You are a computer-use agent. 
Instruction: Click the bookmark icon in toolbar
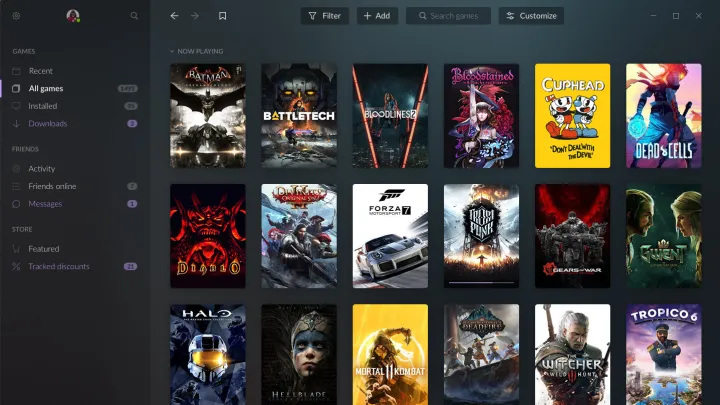(x=222, y=16)
